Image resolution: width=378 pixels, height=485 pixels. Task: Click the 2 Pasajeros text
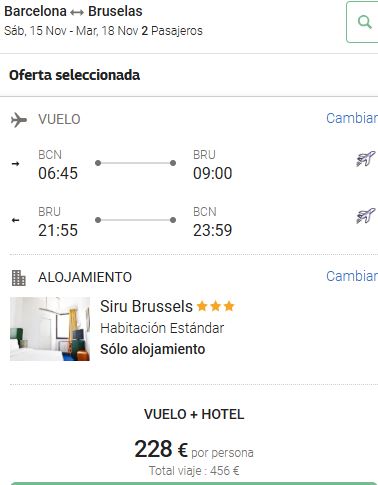[x=172, y=31]
